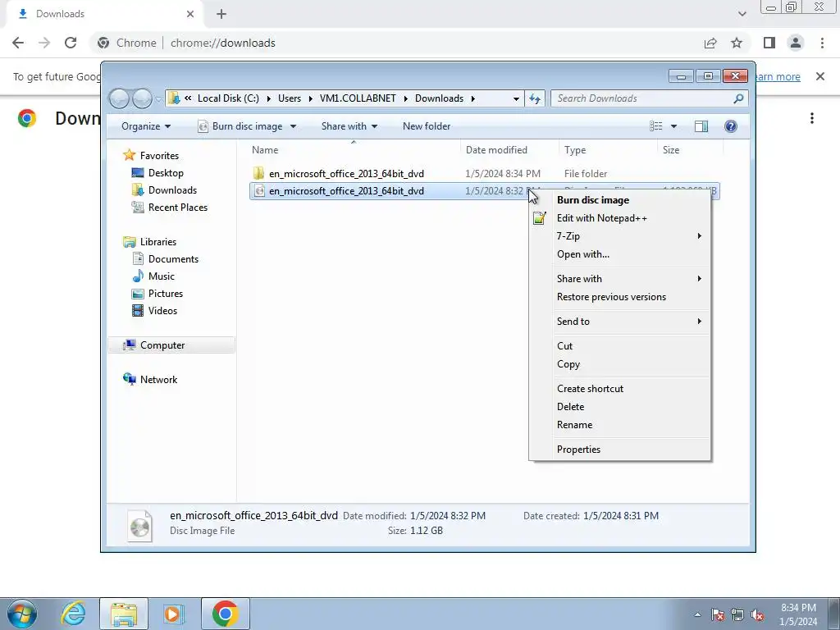
Task: Open Documents library
Action: coord(173,259)
